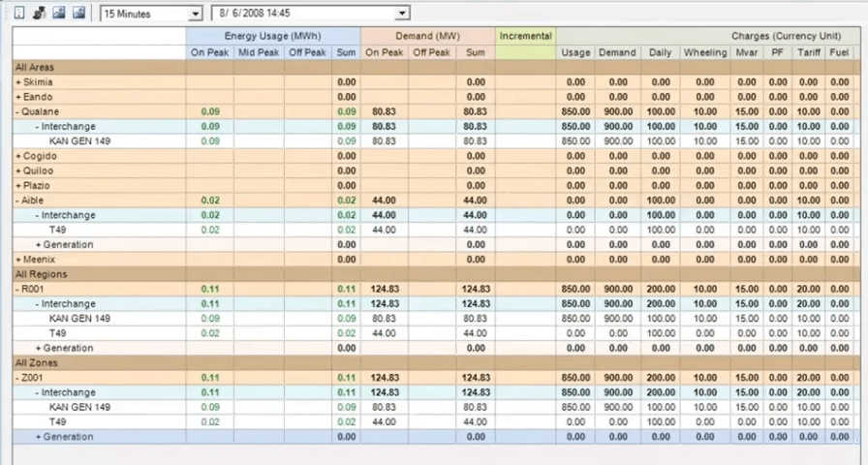The image size is (868, 465).
Task: Select the Demand (MW) header
Action: point(427,36)
